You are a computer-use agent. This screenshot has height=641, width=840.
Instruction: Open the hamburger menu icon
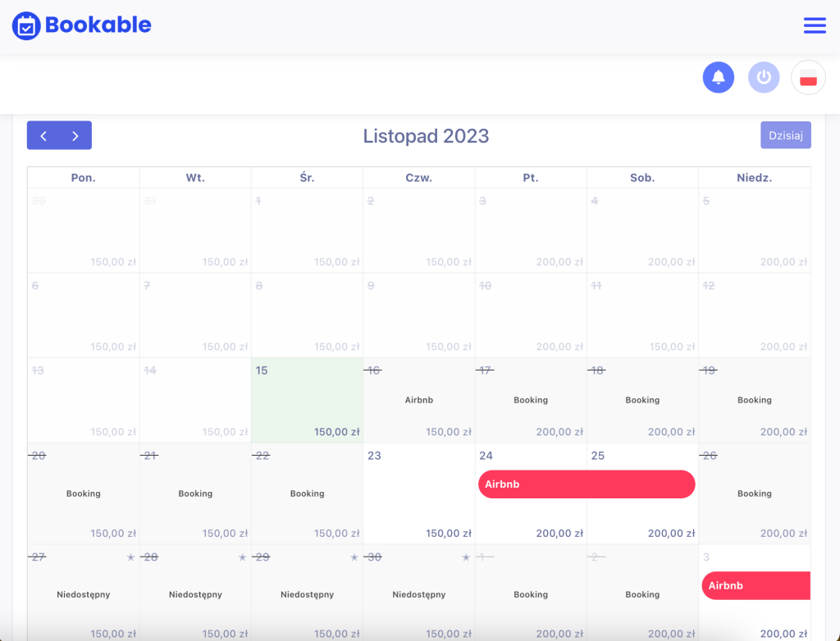[x=815, y=25]
